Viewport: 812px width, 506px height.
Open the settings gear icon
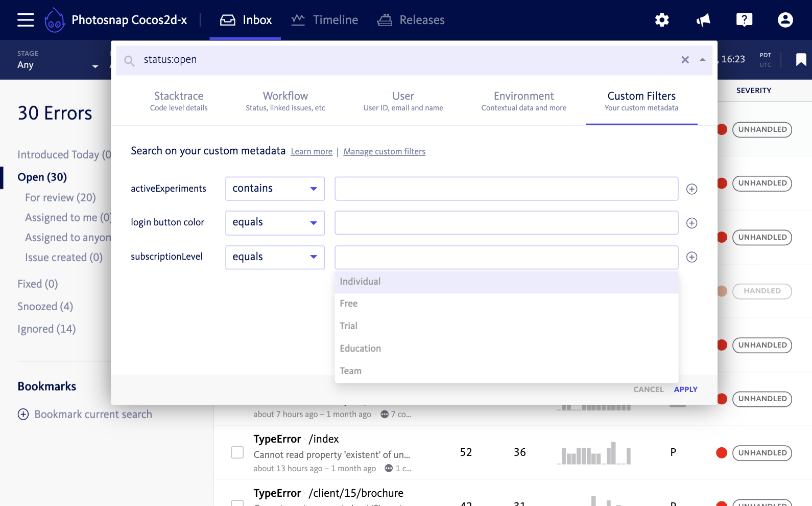click(x=662, y=20)
